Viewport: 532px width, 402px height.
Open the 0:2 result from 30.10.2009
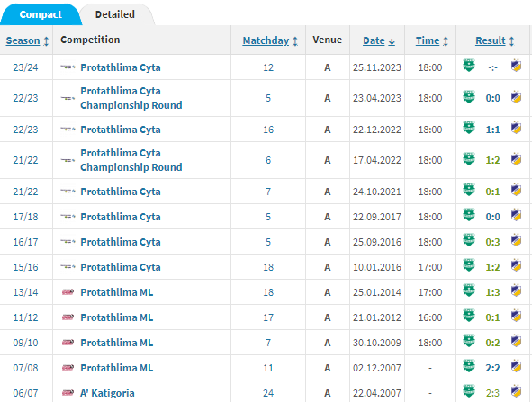coord(492,343)
